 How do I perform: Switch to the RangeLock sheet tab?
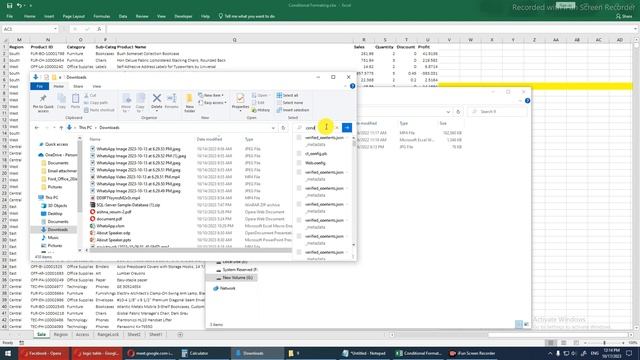(x=108, y=334)
